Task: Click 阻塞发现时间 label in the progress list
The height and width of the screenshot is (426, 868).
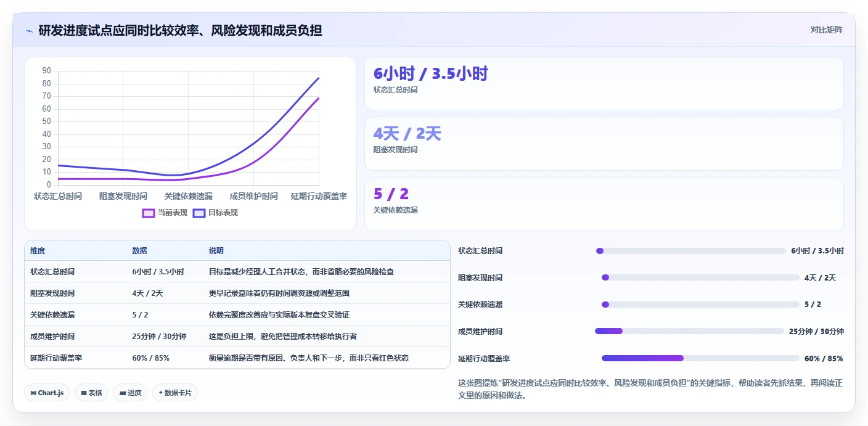Action: (x=480, y=278)
